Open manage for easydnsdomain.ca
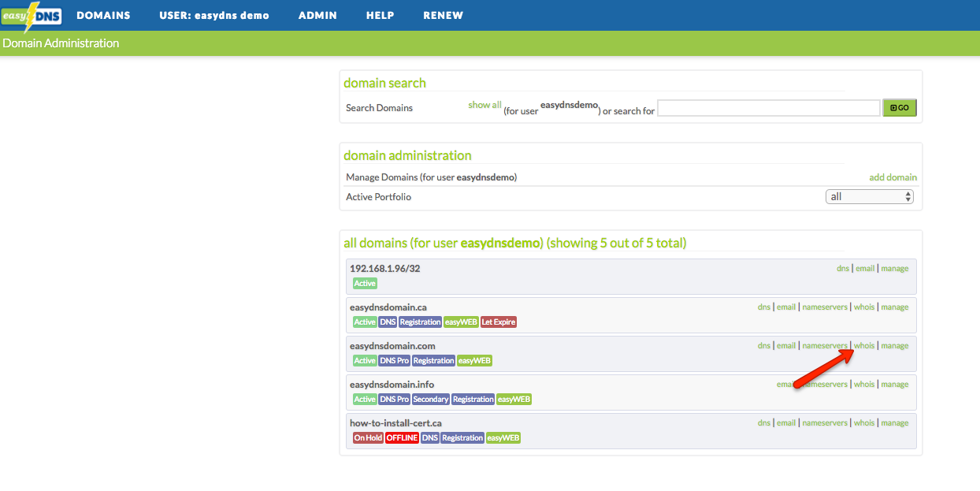Screen dimensions: 980x491 tap(895, 307)
